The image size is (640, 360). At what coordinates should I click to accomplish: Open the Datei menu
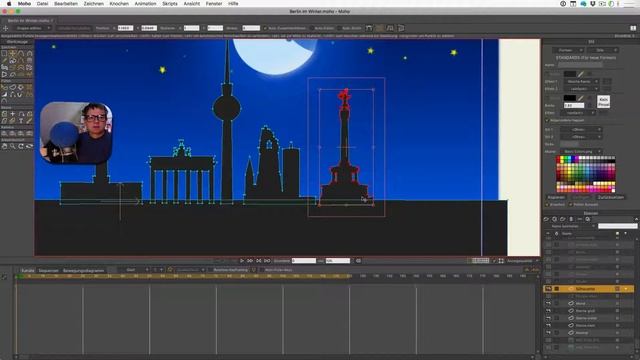pyautogui.click(x=42, y=4)
